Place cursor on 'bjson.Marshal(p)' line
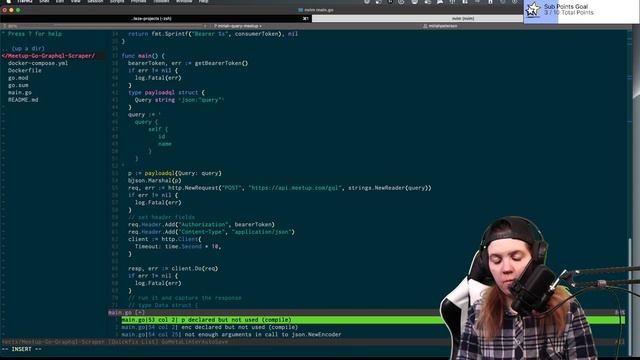This screenshot has width=640, height=360. tap(154, 180)
